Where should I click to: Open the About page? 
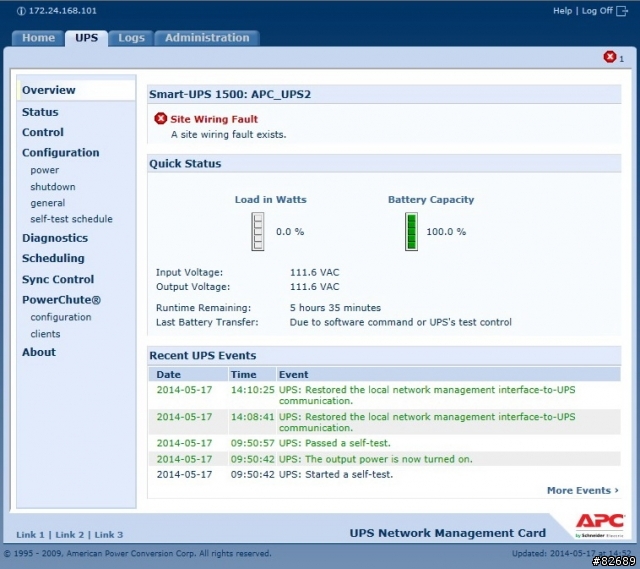[39, 352]
